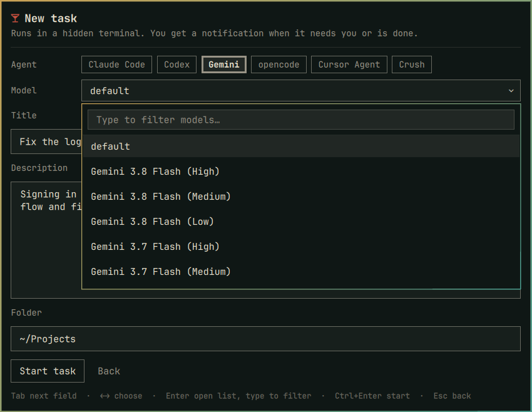The width and height of the screenshot is (532, 412).
Task: Choose Gemini 3.7 Flash (High) model
Action: tap(300, 247)
